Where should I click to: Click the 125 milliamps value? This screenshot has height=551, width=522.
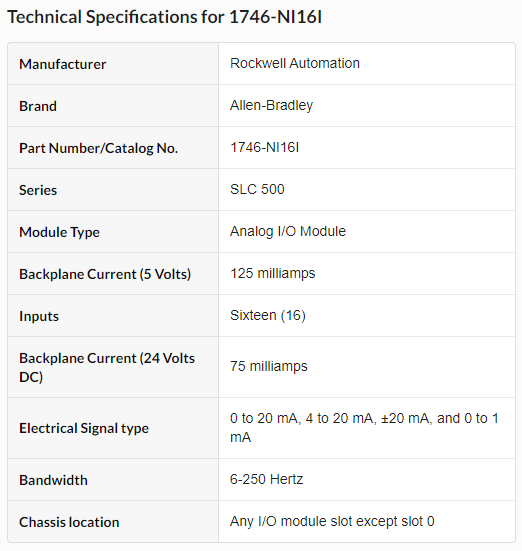273,273
